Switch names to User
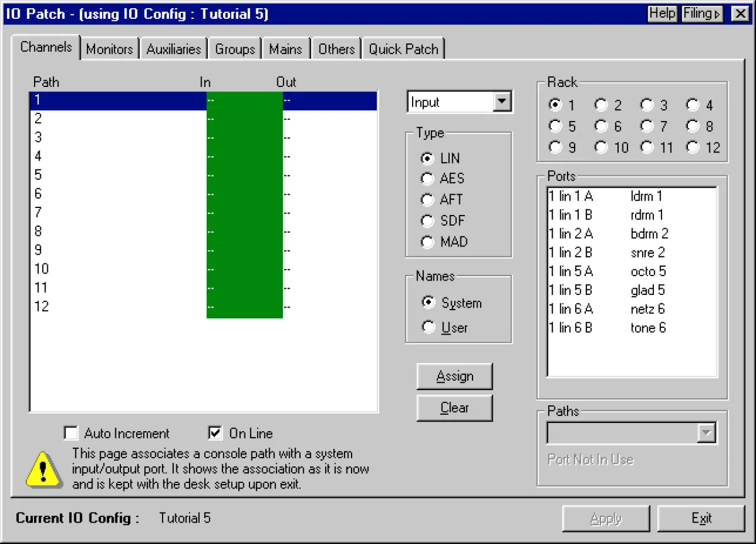Viewport: 756px width, 544px height. tap(445, 328)
